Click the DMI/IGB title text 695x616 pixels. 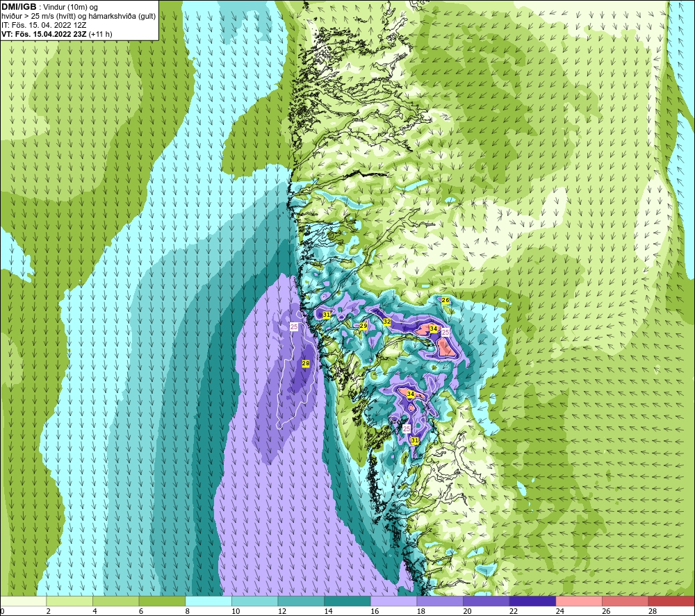tap(19, 7)
